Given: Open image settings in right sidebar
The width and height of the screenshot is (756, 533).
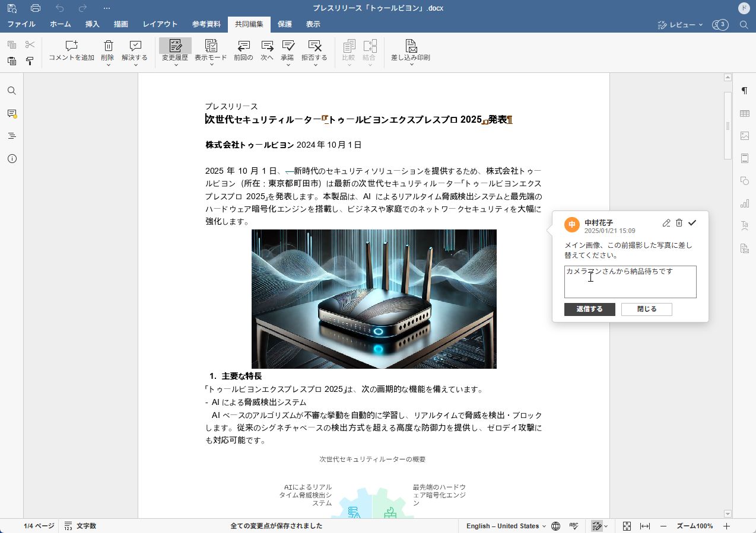Looking at the screenshot, I should coord(744,136).
